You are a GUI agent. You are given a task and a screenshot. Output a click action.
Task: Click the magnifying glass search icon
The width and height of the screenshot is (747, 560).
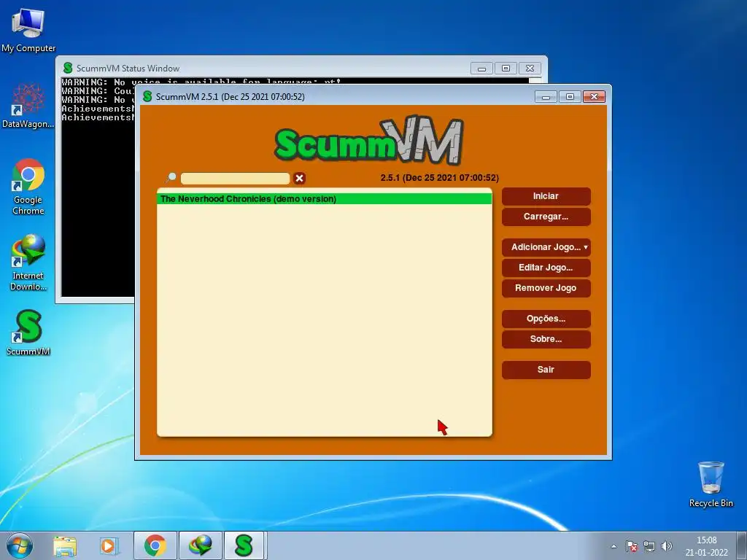tap(171, 178)
